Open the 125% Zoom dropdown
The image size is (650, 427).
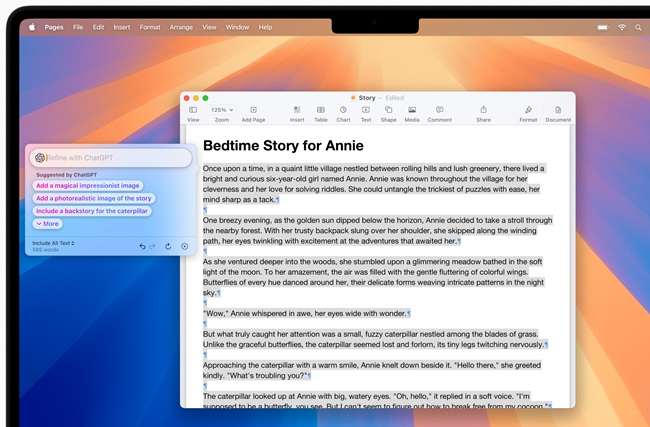[222, 109]
